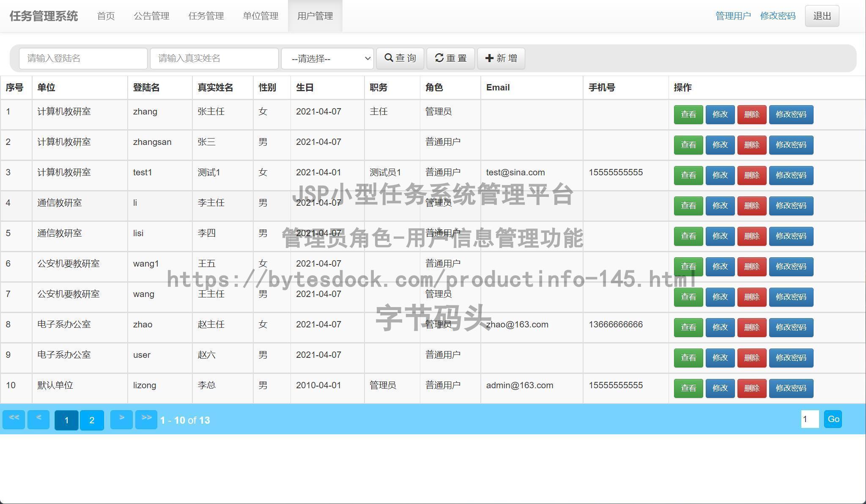Select page 2 in the pagination bar
Image resolution: width=866 pixels, height=504 pixels.
[91, 420]
